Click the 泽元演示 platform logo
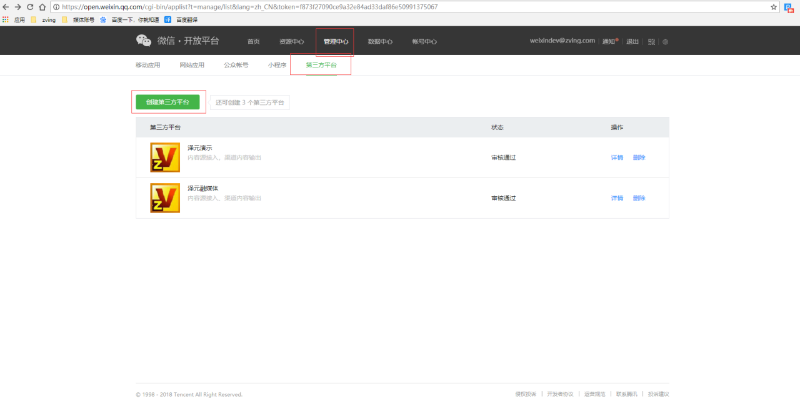The height and width of the screenshot is (413, 800). [x=164, y=157]
